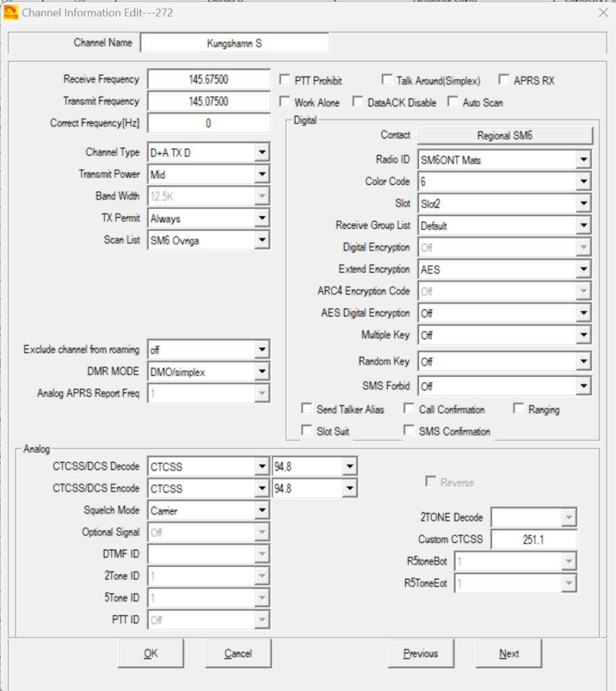This screenshot has width=616, height=691.
Task: Check the Ranging option
Action: [519, 409]
